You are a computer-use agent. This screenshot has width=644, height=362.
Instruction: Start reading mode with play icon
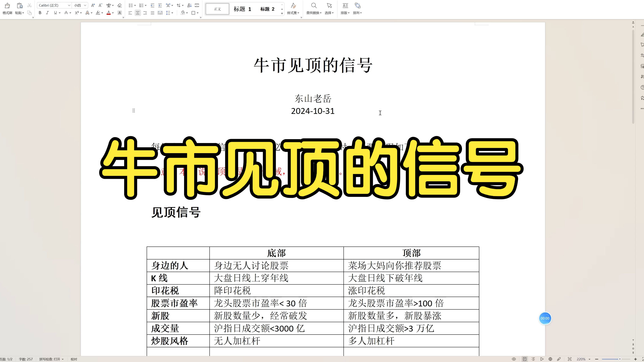pos(542,359)
